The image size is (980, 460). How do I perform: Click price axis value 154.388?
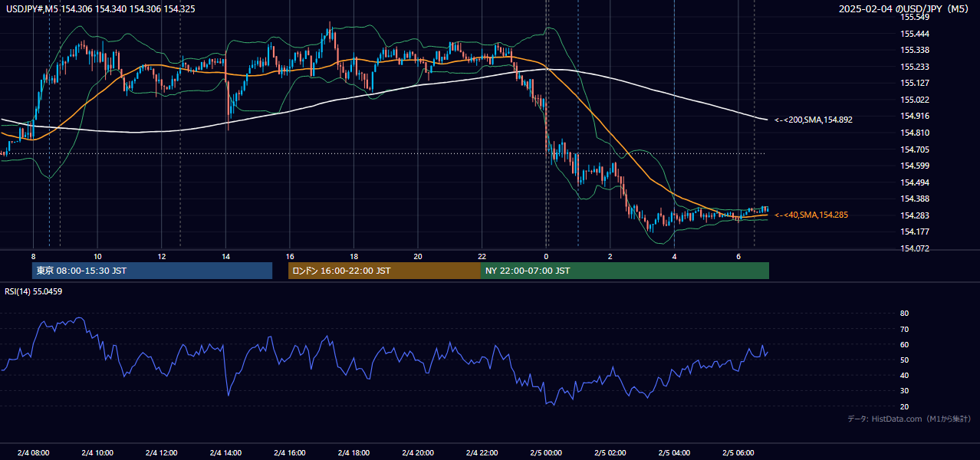pyautogui.click(x=915, y=199)
